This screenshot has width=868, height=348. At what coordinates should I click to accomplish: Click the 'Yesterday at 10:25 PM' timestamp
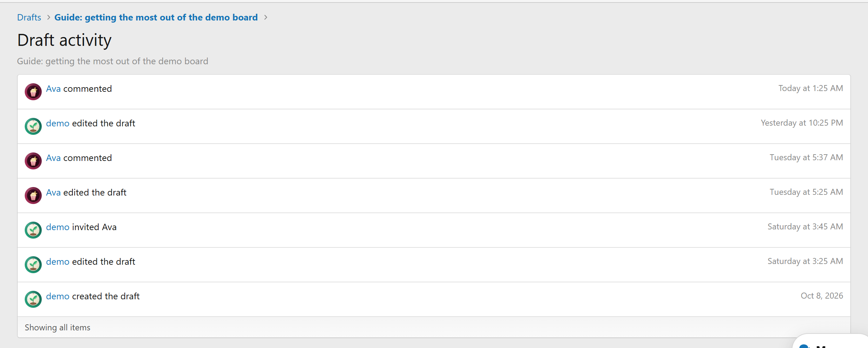coord(802,123)
